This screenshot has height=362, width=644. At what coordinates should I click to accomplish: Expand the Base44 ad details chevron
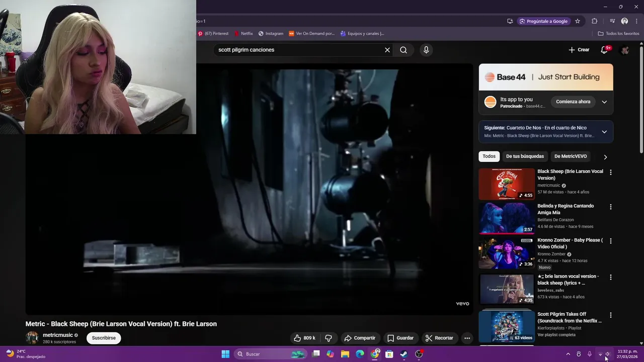tap(604, 102)
